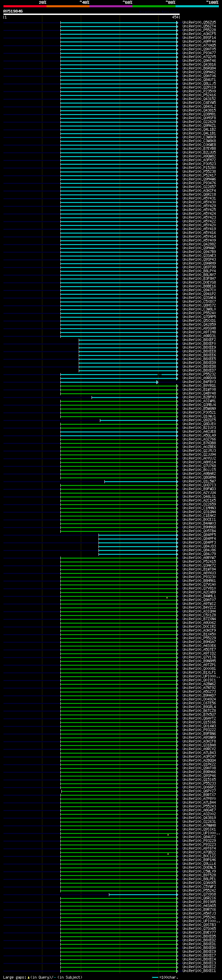Screen dimensions: 222x980
Task: Select hit UniRef100_P93477
Action: pyautogui.click(x=199, y=53)
